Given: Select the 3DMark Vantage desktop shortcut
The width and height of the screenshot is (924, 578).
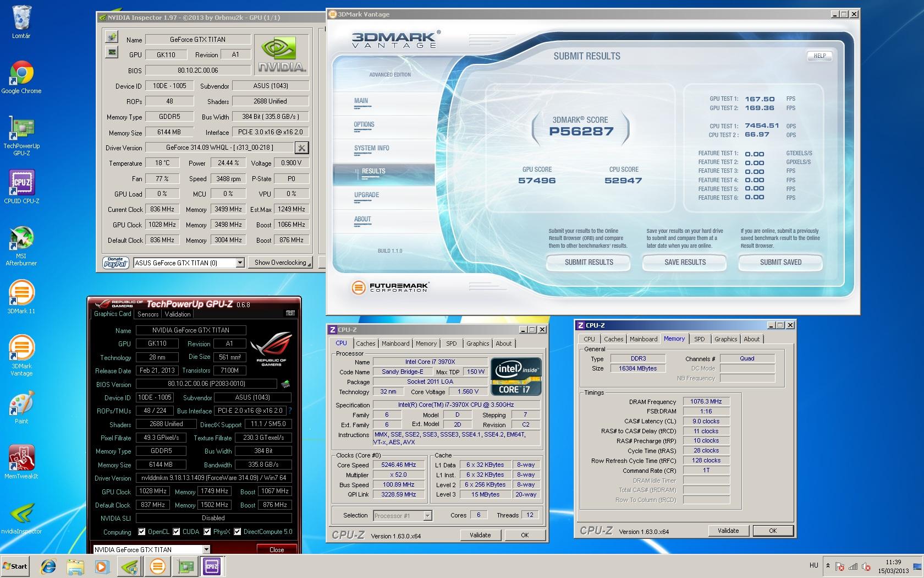Looking at the screenshot, I should [21, 356].
